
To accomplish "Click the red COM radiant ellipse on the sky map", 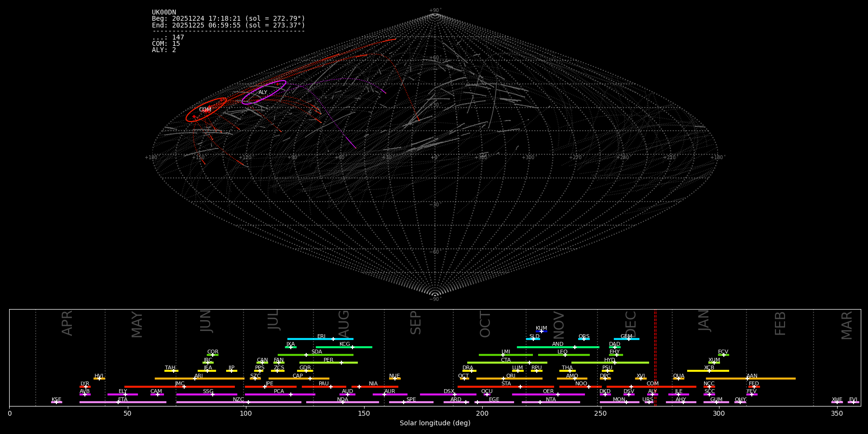I will click(x=206, y=110).
